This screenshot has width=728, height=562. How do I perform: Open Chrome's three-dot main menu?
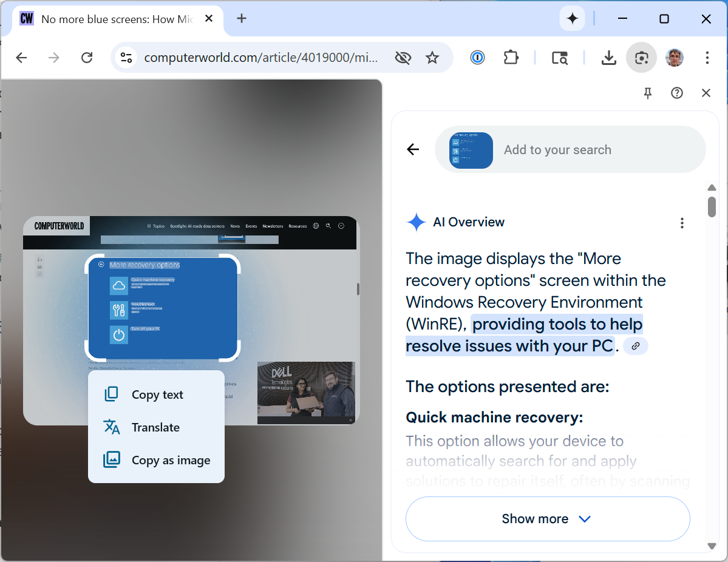pyautogui.click(x=707, y=58)
